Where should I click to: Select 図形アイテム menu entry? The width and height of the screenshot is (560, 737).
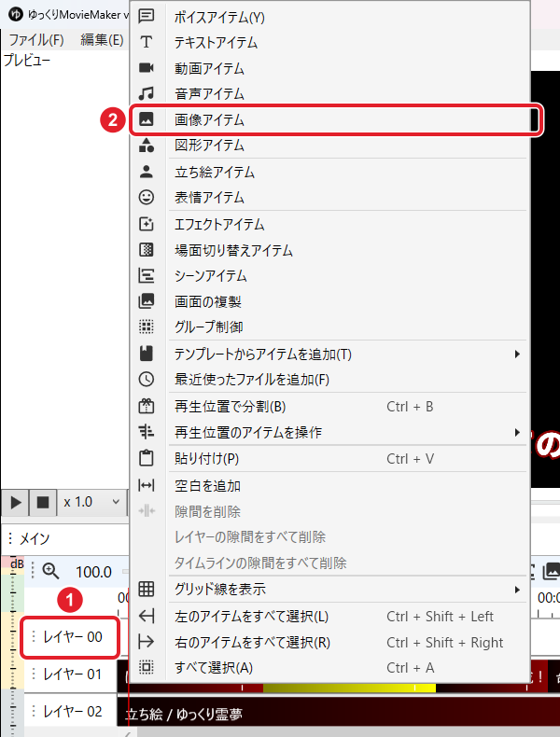(x=329, y=145)
